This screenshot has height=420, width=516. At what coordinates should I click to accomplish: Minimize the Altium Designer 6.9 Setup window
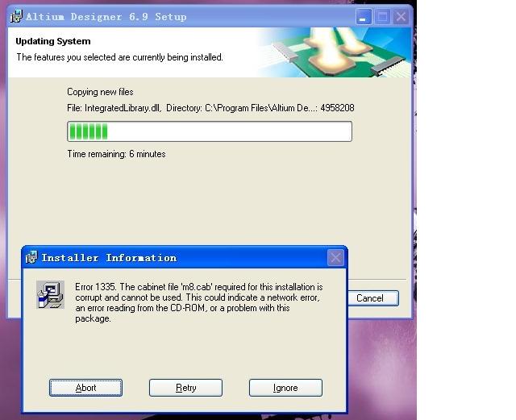coord(364,16)
